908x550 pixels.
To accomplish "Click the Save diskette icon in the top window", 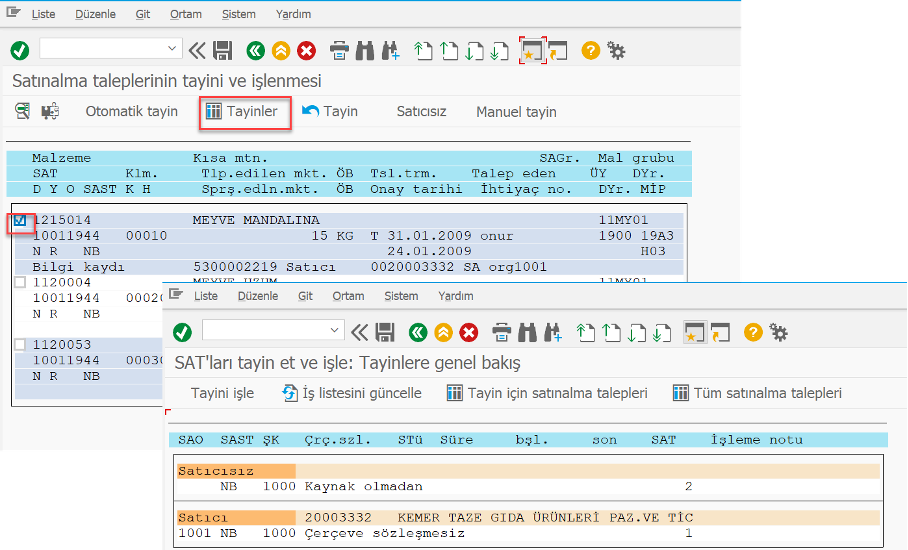I will pyautogui.click(x=223, y=51).
